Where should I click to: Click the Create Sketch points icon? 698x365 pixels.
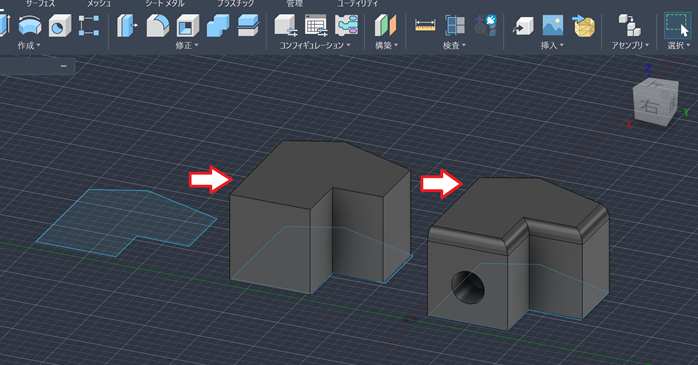(89, 25)
